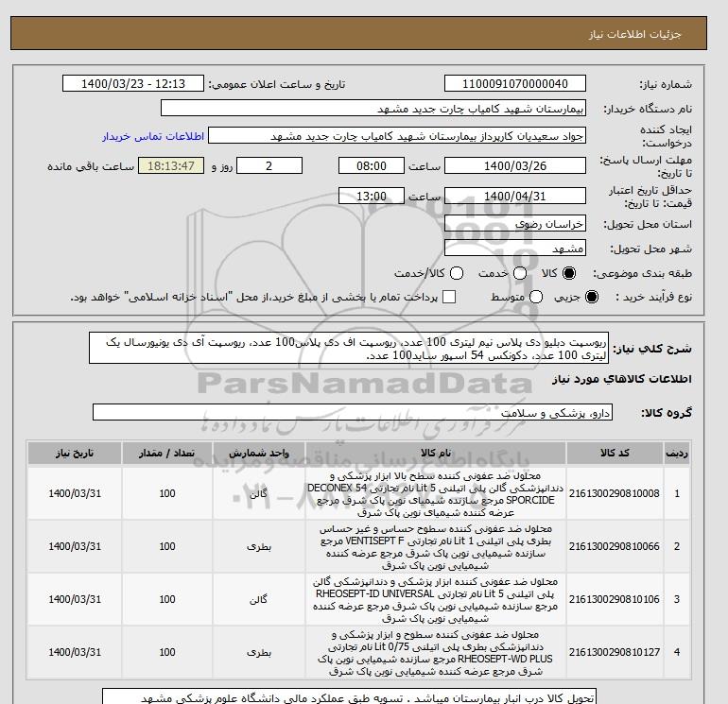The width and height of the screenshot is (728, 704).
Task: Click the need date 1400/03/31 in row 2
Action: (75, 547)
